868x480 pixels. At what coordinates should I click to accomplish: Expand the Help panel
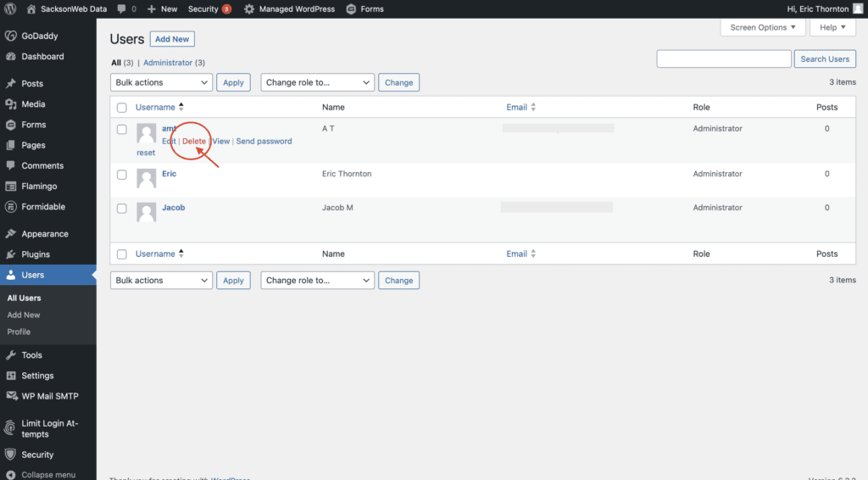point(832,27)
